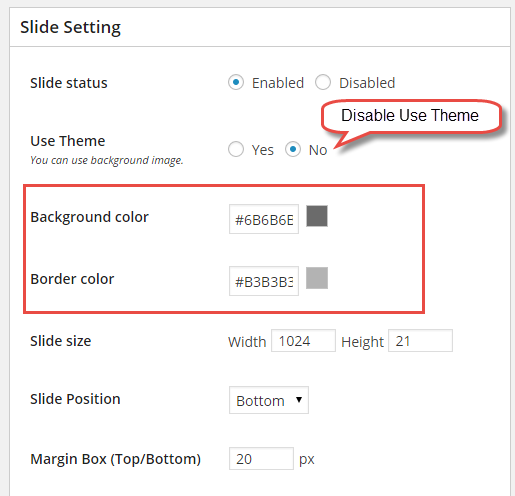
Task: Click the Slide Setting panel header
Action: click(260, 27)
